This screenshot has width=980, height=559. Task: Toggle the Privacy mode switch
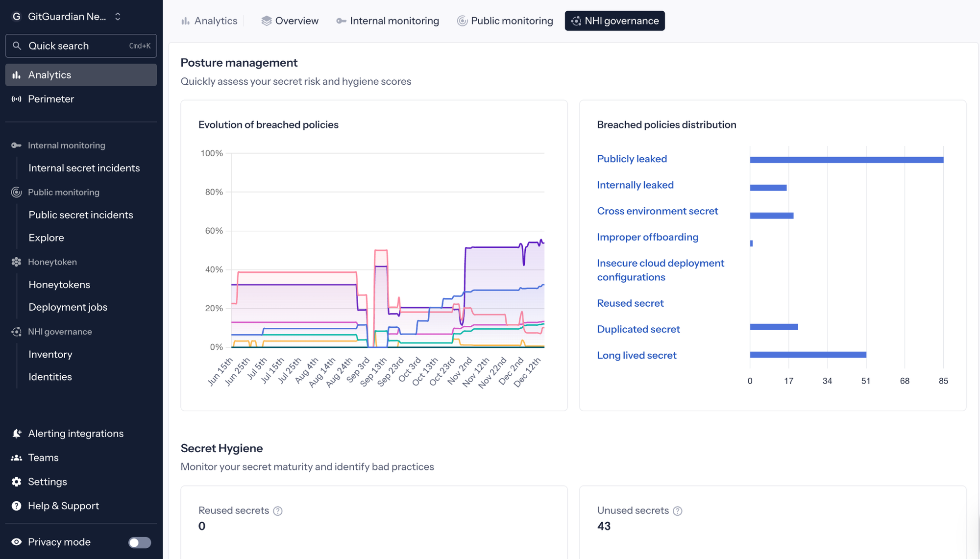[139, 542]
